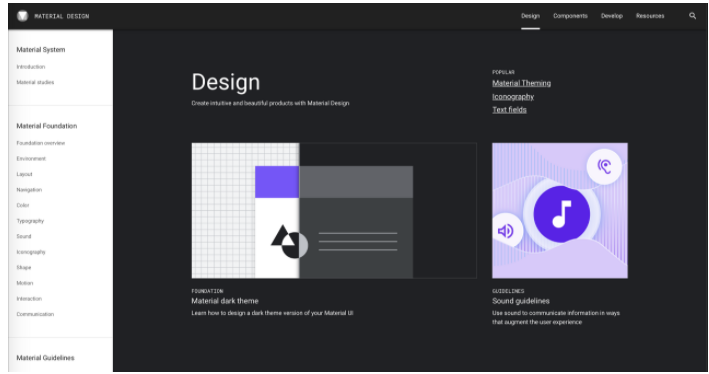This screenshot has width=709, height=374.
Task: Open Iconography in the sidebar list
Action: (31, 252)
